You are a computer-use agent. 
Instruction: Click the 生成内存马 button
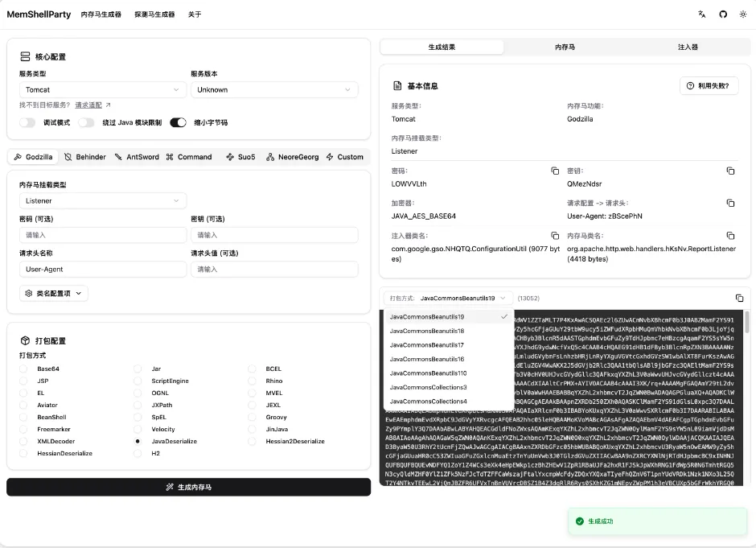(x=188, y=487)
